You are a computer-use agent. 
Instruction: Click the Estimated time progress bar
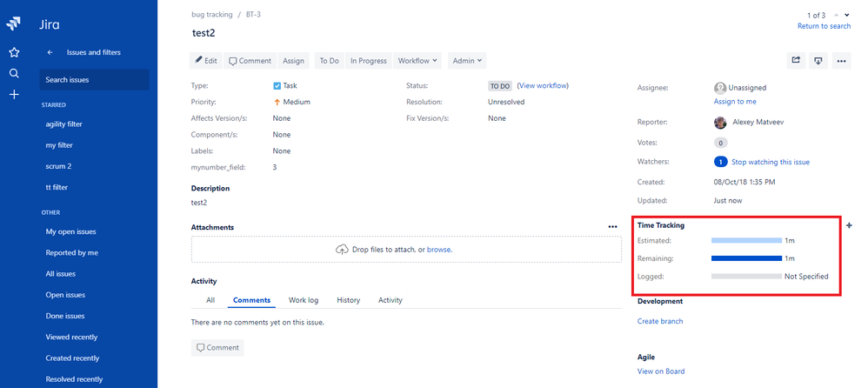(x=746, y=241)
